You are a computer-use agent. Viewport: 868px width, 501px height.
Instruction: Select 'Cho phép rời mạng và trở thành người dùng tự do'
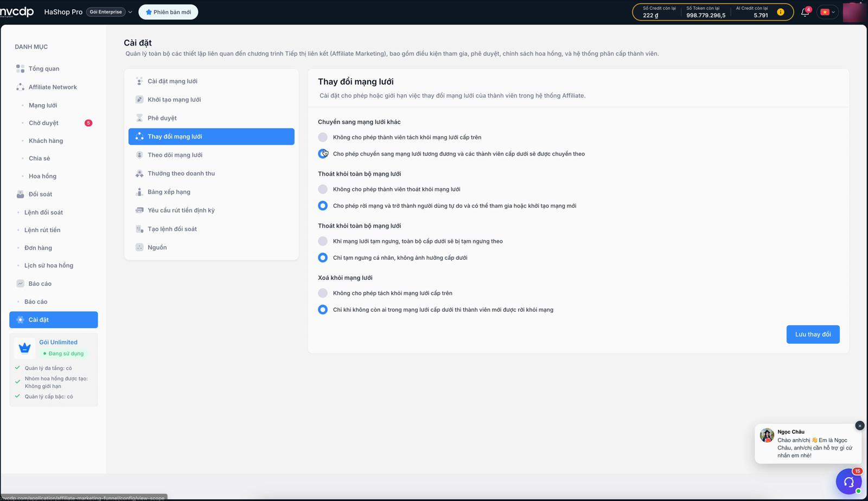click(323, 206)
